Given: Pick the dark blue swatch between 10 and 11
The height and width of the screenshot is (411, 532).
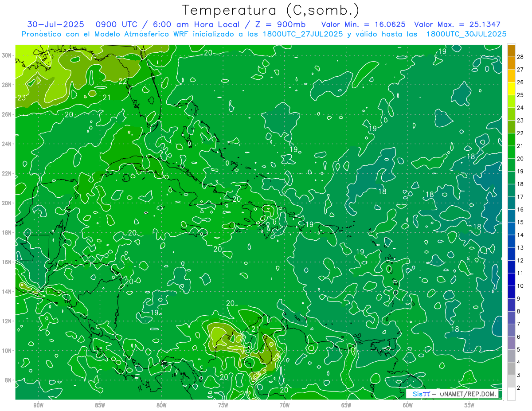Looking at the screenshot, I should (511, 280).
